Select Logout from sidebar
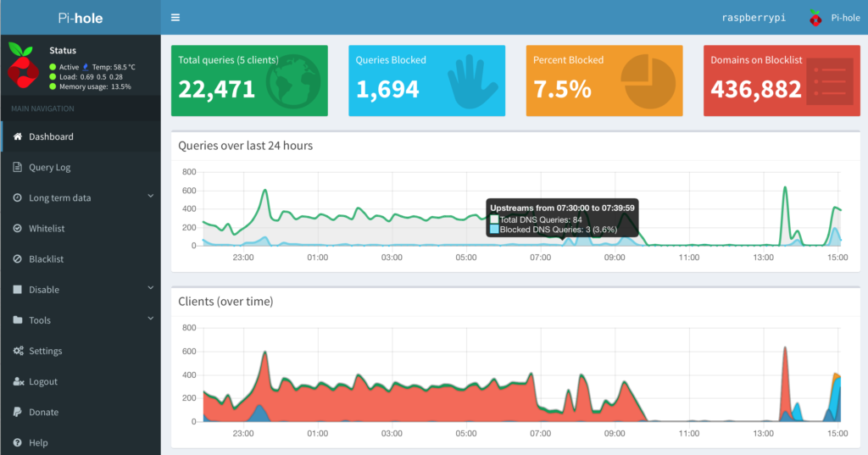 [x=81, y=381]
